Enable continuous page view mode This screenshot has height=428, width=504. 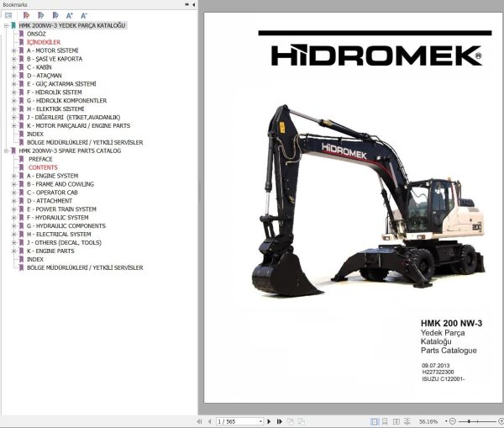385,421
